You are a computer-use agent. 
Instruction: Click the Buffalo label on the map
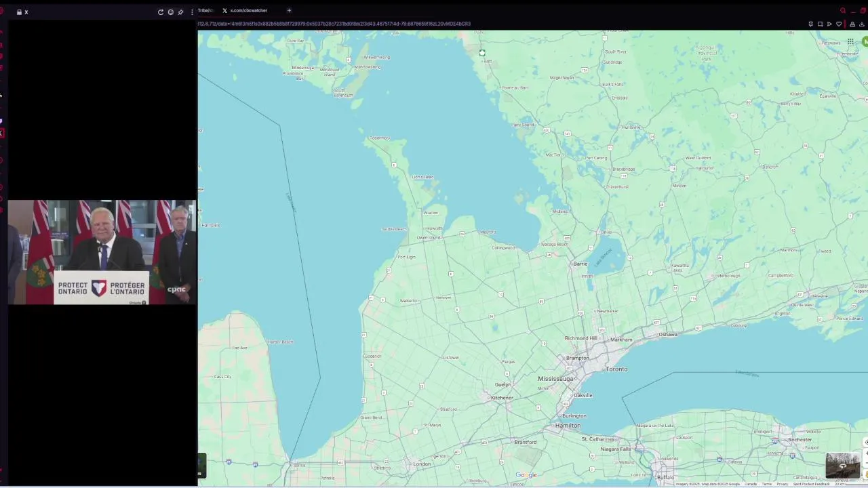click(666, 478)
